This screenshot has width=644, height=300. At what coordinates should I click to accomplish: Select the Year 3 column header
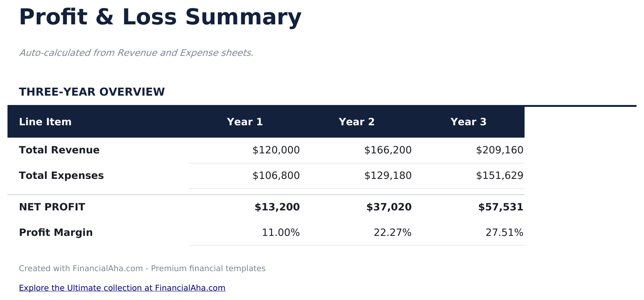tap(468, 122)
